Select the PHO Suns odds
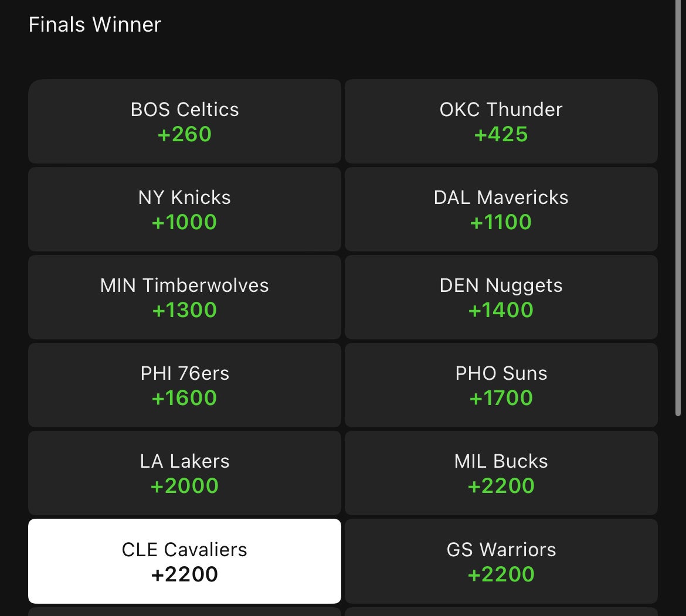 [x=501, y=385]
